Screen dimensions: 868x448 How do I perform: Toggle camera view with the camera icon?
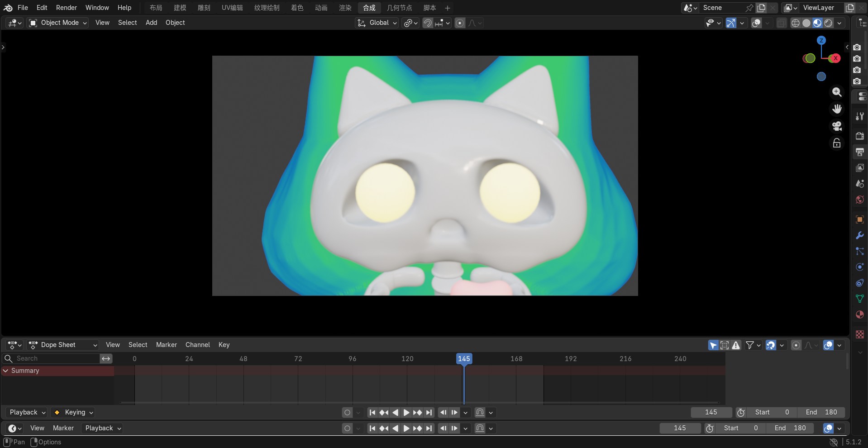pyautogui.click(x=837, y=126)
